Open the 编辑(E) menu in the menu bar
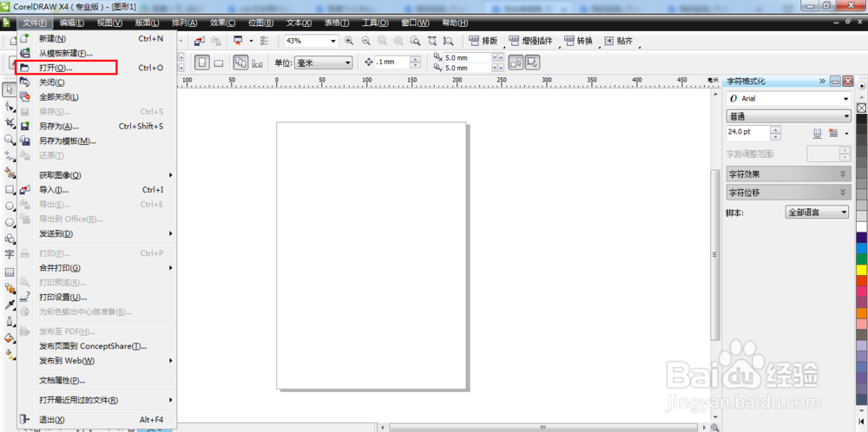 pyautogui.click(x=72, y=23)
